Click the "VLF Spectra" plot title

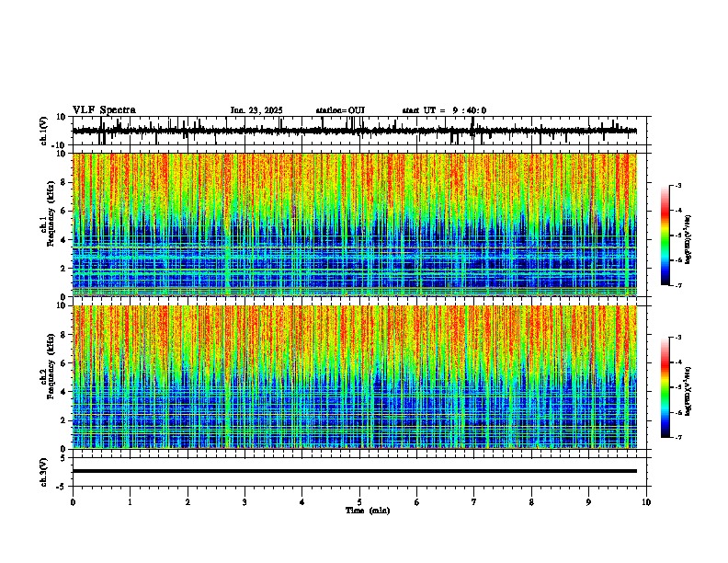104,110
